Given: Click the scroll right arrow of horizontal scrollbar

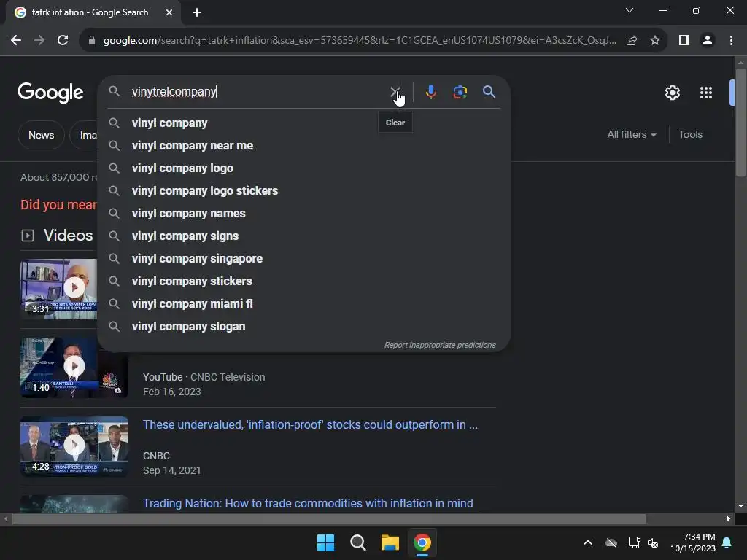Looking at the screenshot, I should point(729,518).
